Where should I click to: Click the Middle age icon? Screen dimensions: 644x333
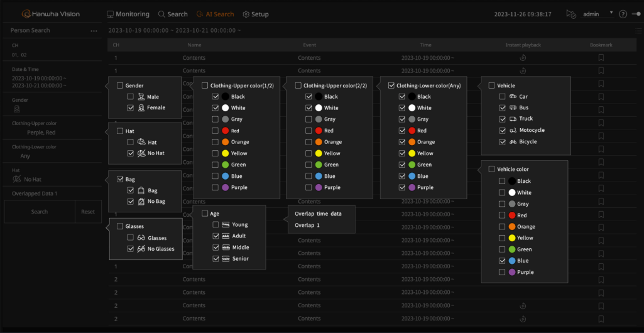tap(226, 248)
